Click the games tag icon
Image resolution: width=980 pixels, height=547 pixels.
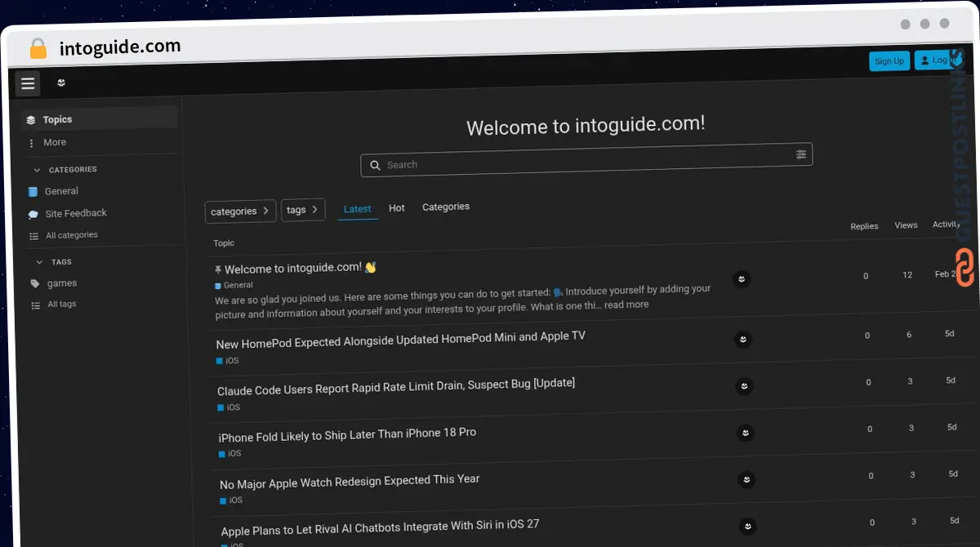tap(34, 284)
